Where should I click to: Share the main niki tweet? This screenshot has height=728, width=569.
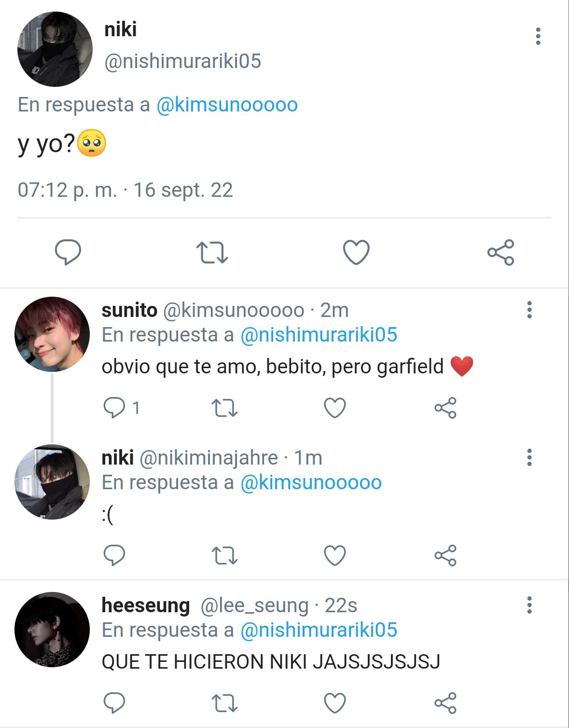pyautogui.click(x=500, y=252)
